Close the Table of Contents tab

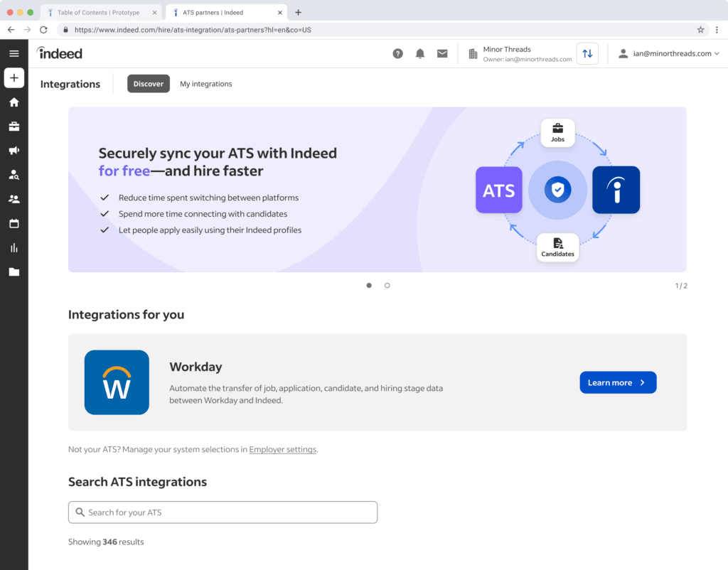point(154,13)
